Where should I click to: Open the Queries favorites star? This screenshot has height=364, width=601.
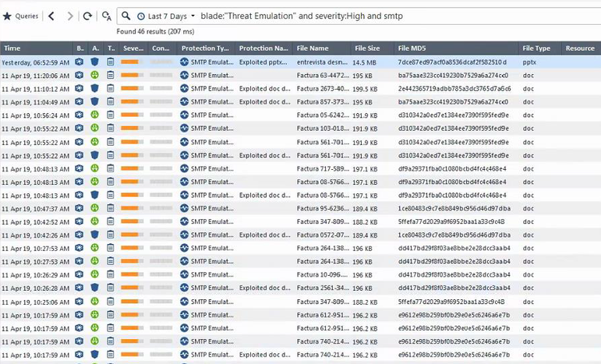7,16
